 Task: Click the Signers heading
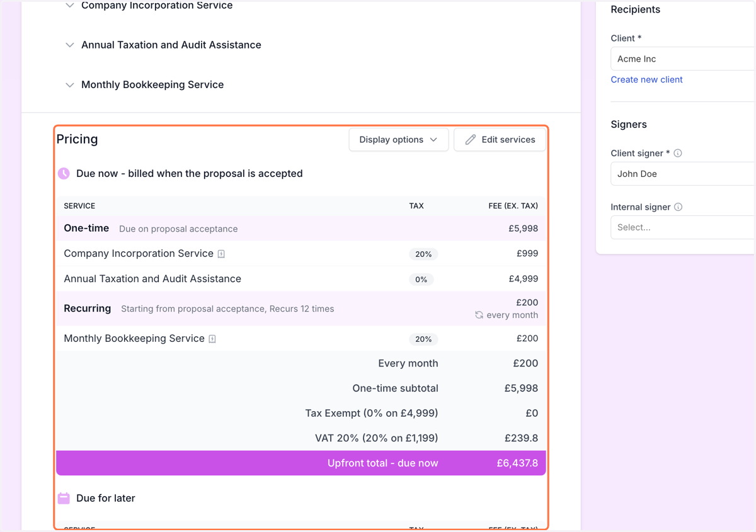(x=629, y=125)
